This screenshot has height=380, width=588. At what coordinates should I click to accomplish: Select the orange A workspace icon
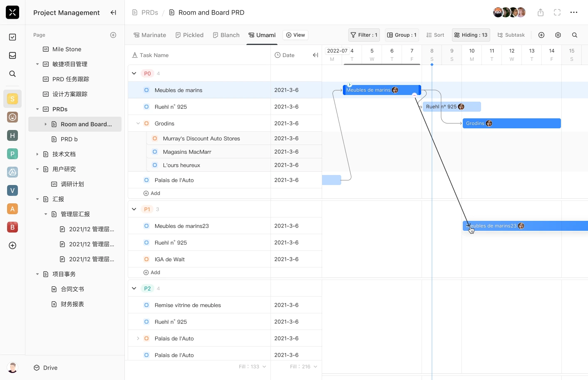[12, 209]
